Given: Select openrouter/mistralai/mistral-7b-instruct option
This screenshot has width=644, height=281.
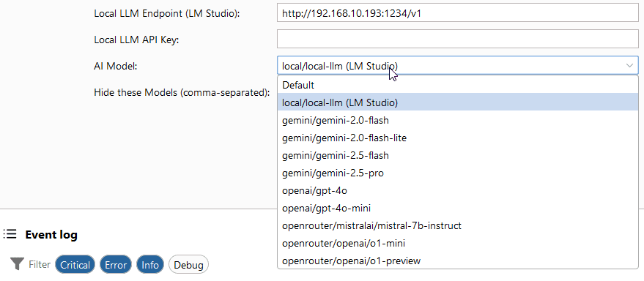Looking at the screenshot, I should (x=458, y=225).
